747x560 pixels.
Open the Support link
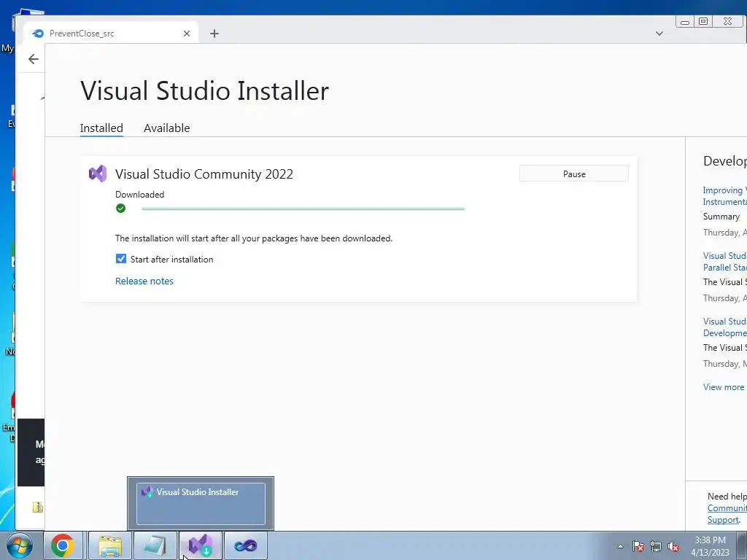723,520
